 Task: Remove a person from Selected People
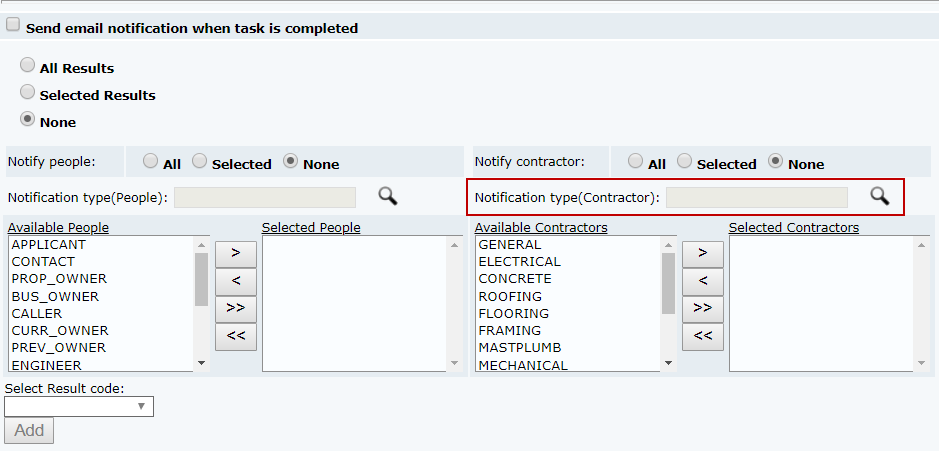pos(236,280)
